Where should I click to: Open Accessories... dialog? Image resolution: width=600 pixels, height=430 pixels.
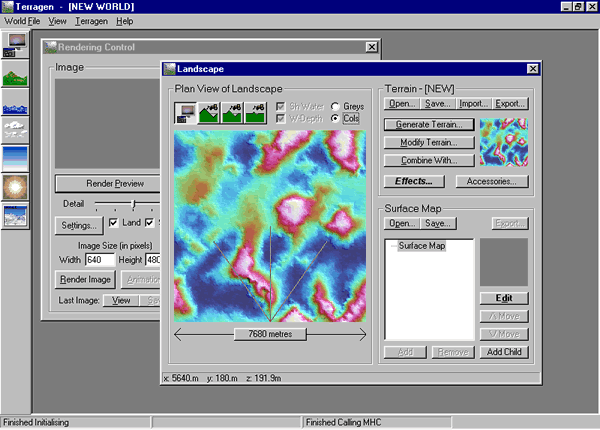tap(492, 181)
